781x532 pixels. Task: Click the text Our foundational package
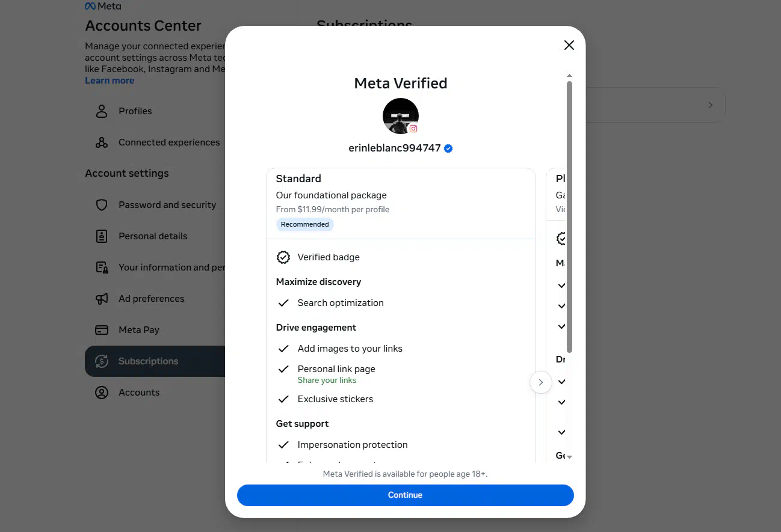point(331,195)
